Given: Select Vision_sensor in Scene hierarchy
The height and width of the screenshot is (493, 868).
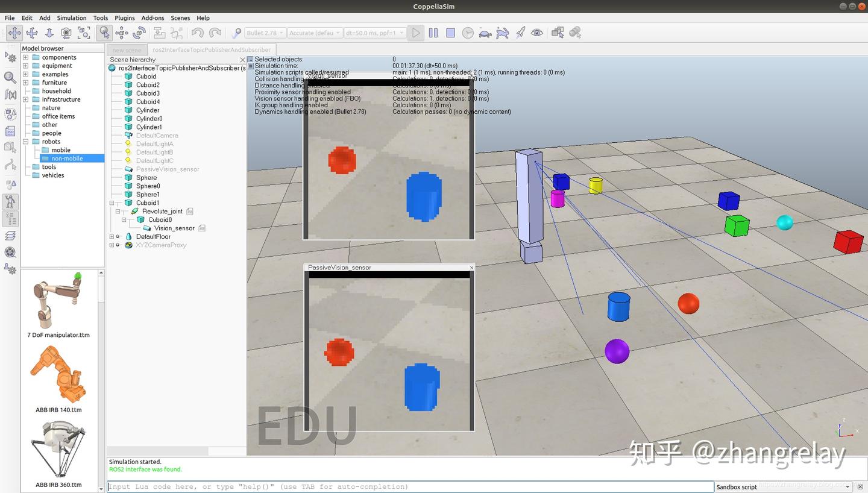Looking at the screenshot, I should [x=174, y=228].
